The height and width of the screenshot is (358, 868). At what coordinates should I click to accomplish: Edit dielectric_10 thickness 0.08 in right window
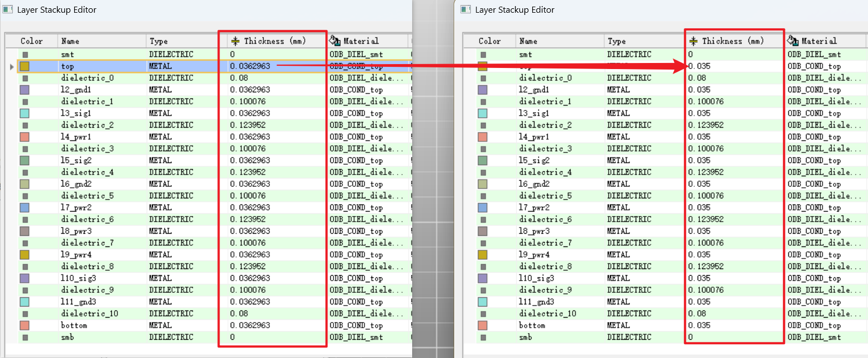697,313
